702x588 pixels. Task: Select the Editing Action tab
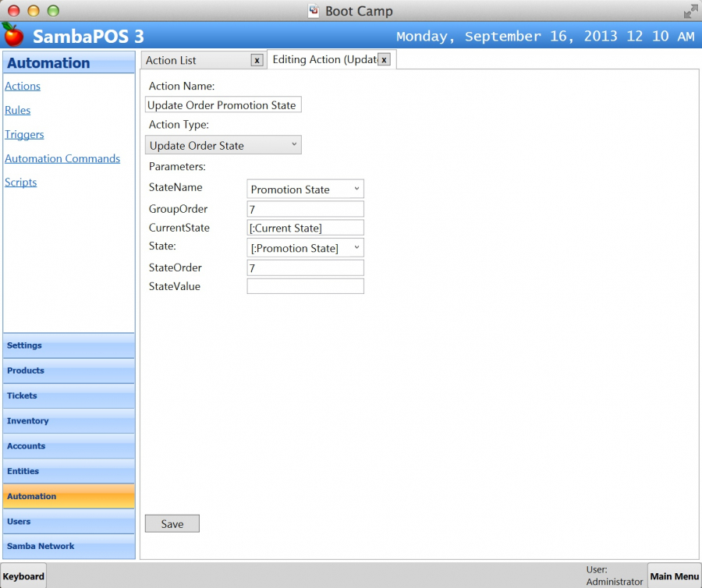(x=323, y=60)
